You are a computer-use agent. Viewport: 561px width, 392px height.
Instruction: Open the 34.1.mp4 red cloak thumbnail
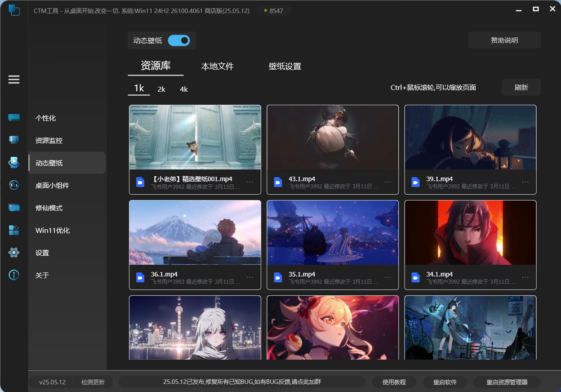[470, 233]
